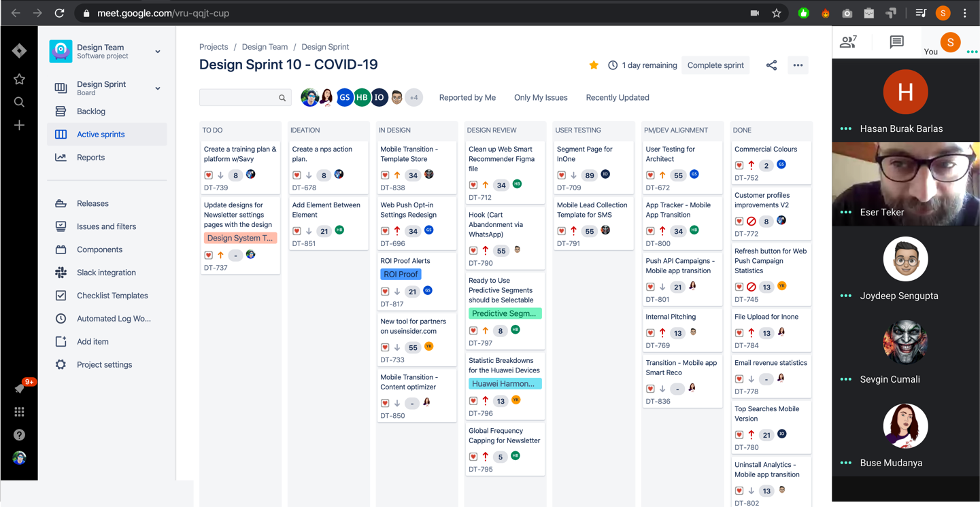Click the Design Team breadcrumb link
Viewport: 980px width, 507px height.
click(265, 47)
